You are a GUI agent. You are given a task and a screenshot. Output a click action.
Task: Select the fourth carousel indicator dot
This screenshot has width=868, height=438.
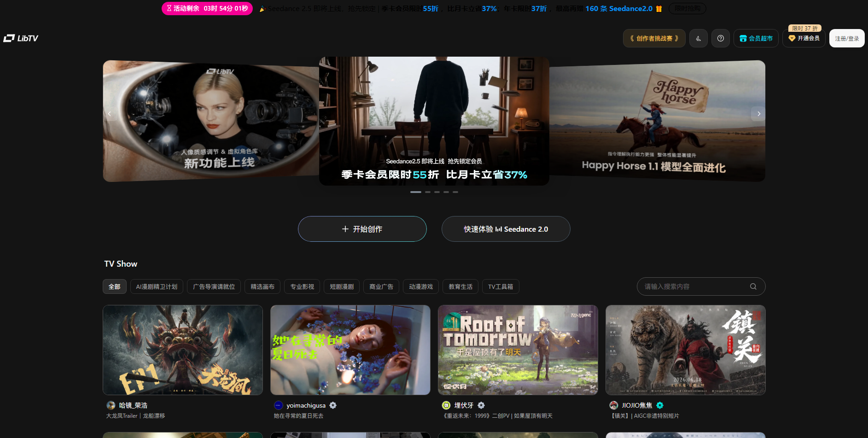pos(446,192)
